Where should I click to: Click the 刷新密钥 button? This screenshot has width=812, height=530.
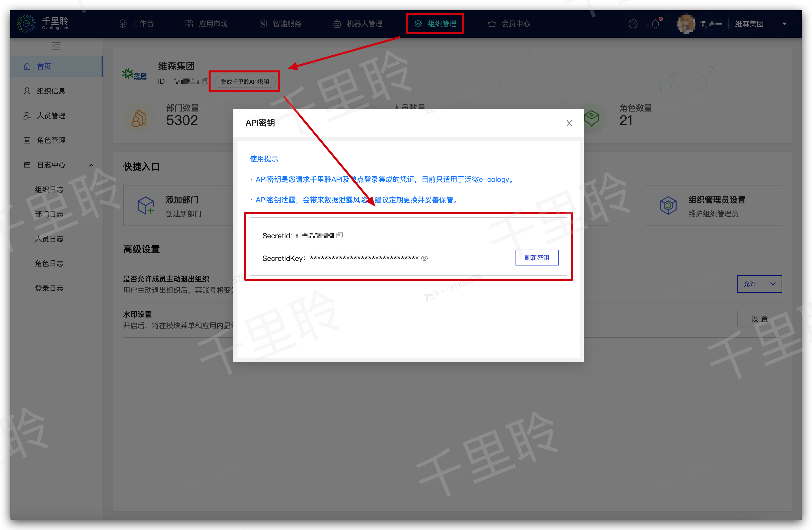537,258
